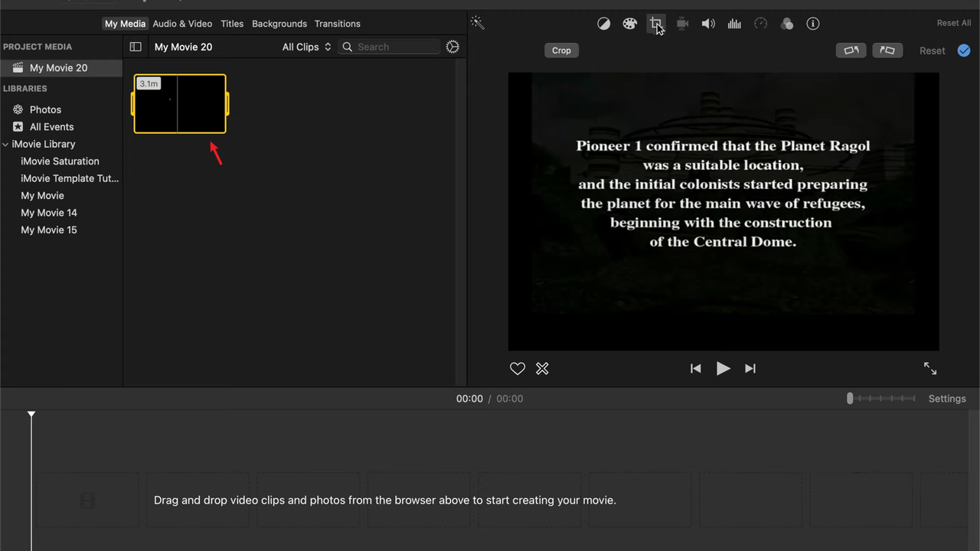Screen dimensions: 980x551
Task: Switch to Transitions tab
Action: pos(337,24)
